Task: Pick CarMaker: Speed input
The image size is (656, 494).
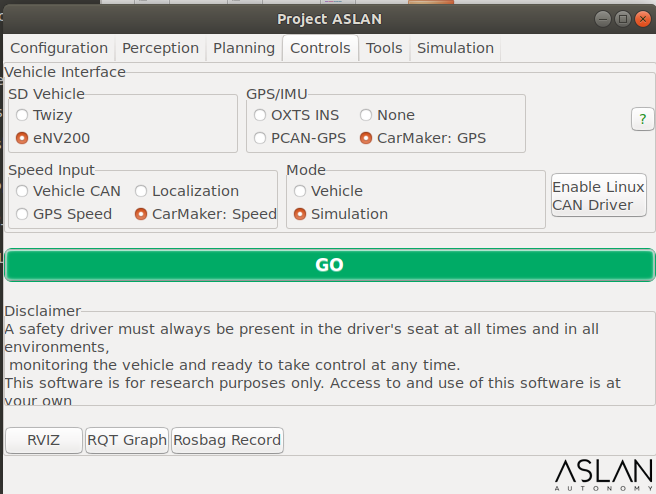Action: [205, 214]
